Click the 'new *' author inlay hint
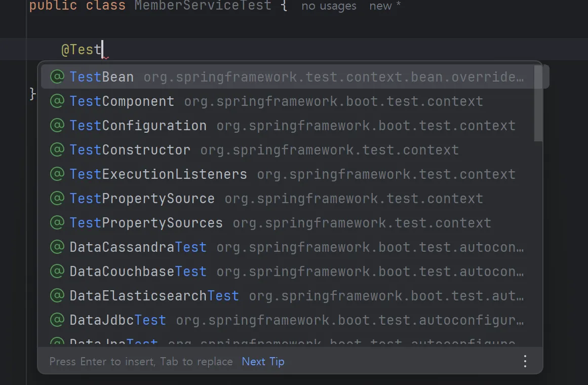Screen dimensions: 588x385 pos(385,6)
